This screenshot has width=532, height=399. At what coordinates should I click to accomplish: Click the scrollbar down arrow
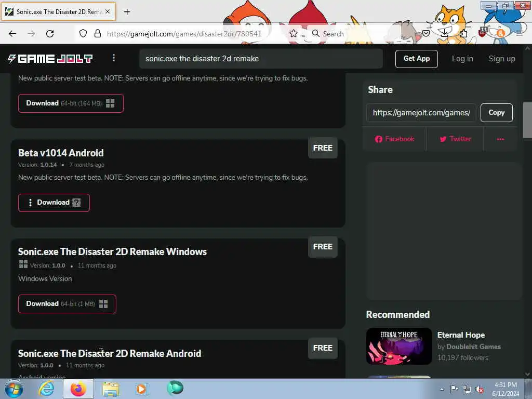[x=527, y=374]
